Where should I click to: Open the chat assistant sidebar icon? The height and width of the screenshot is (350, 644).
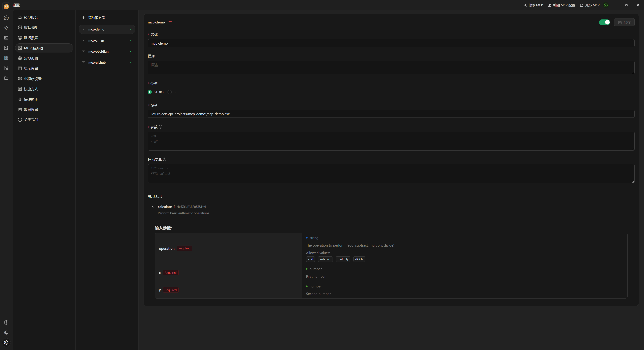click(x=6, y=18)
